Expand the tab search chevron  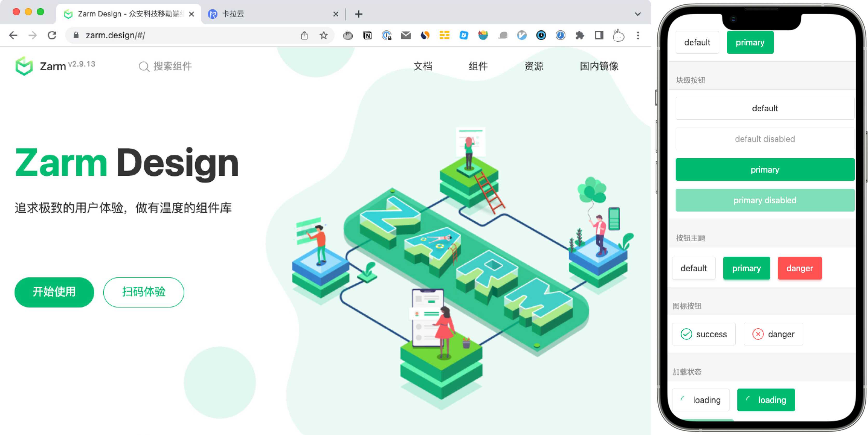[637, 14]
